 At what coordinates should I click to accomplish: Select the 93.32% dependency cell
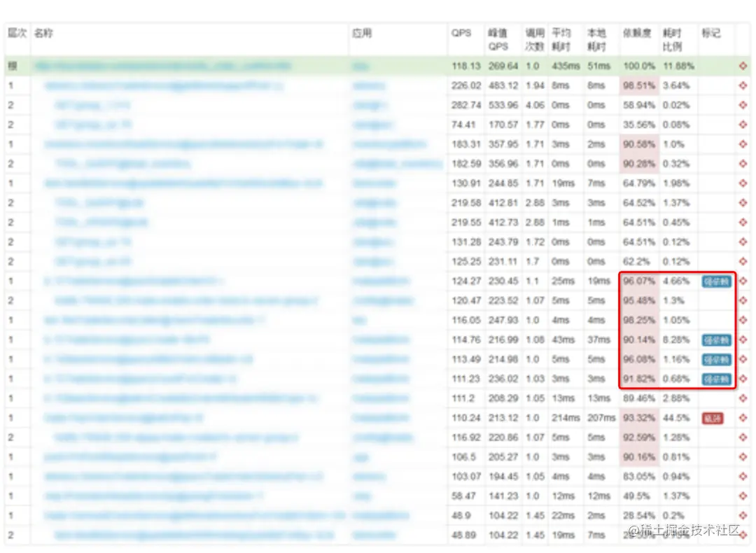(639, 418)
